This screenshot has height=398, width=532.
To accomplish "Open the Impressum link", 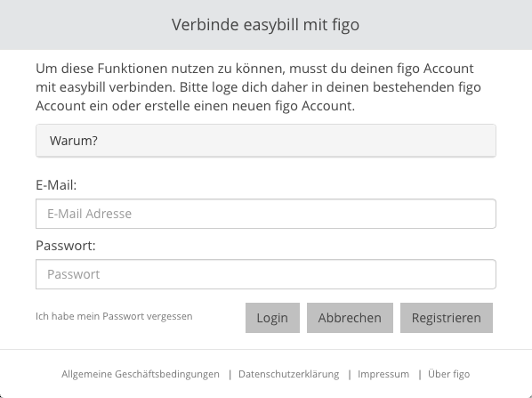I will [383, 374].
